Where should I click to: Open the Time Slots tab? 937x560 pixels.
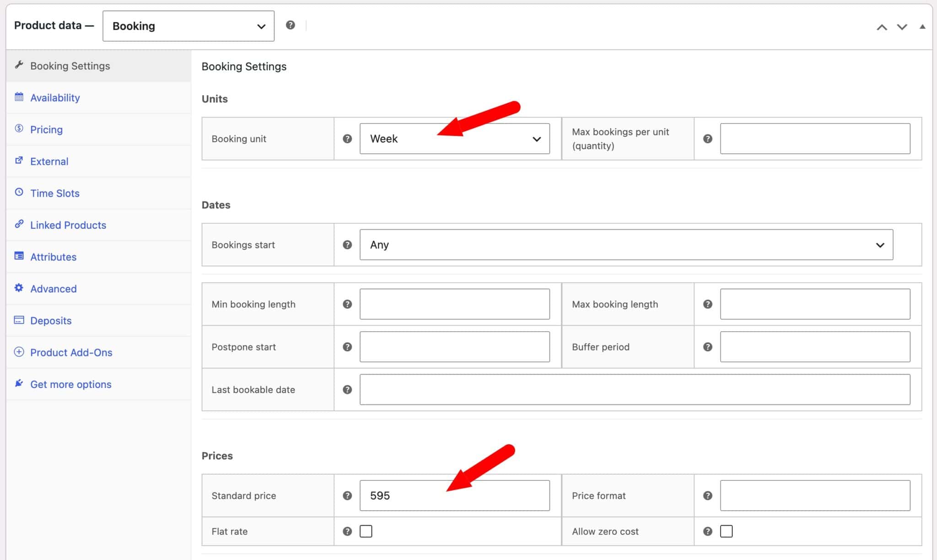[x=98, y=193]
